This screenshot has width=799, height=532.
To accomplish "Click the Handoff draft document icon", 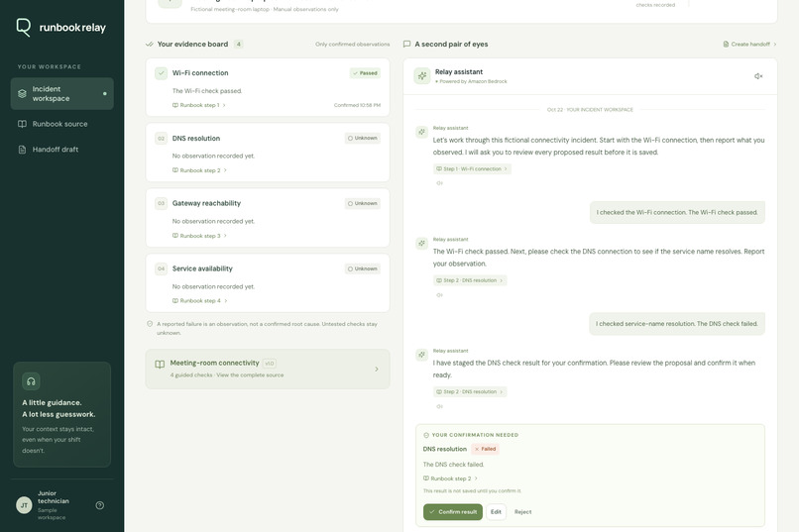I will [x=22, y=150].
